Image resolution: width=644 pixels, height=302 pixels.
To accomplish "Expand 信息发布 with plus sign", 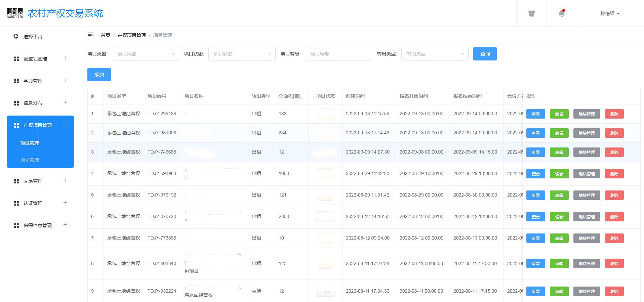I will point(65,102).
